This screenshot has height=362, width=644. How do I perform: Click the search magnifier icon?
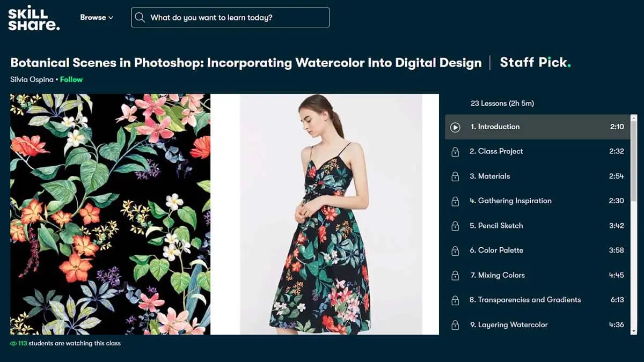(x=140, y=17)
